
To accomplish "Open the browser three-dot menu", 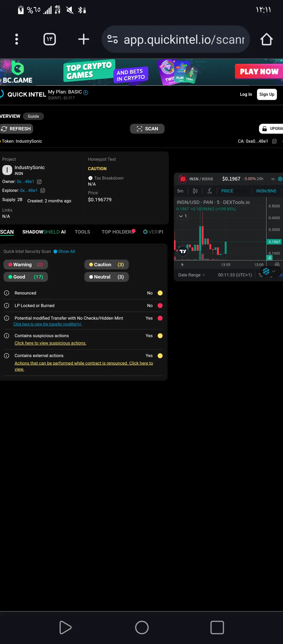I will [17, 39].
